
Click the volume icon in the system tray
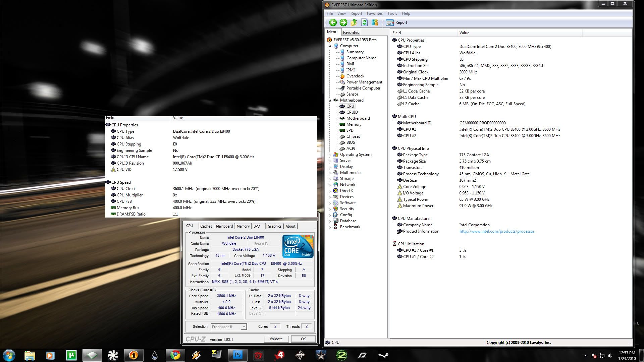[611, 355]
